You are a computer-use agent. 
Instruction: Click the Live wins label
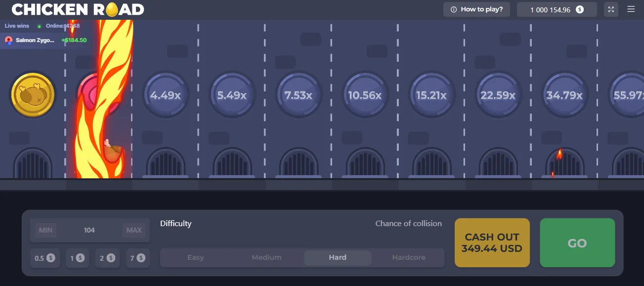click(x=17, y=26)
